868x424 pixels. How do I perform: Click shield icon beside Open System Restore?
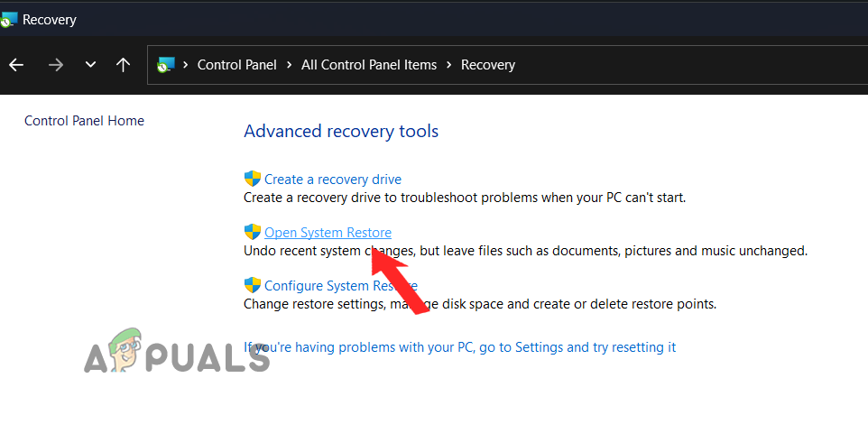(x=253, y=233)
